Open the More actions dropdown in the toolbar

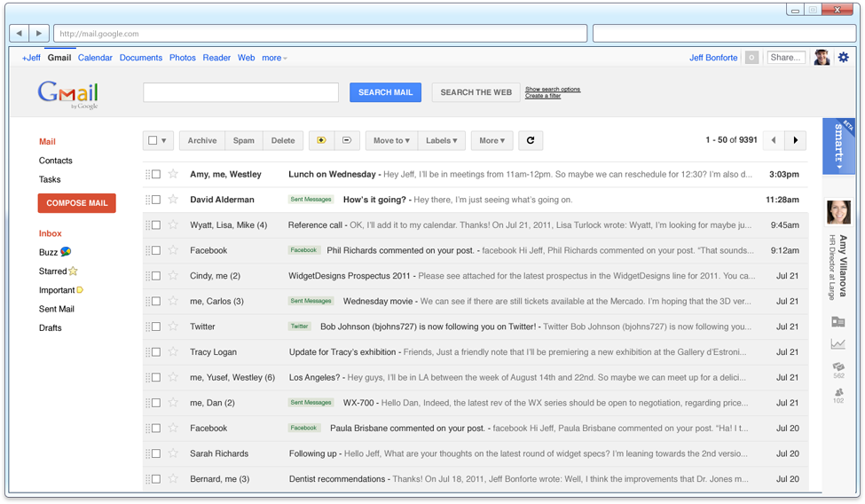(x=491, y=140)
